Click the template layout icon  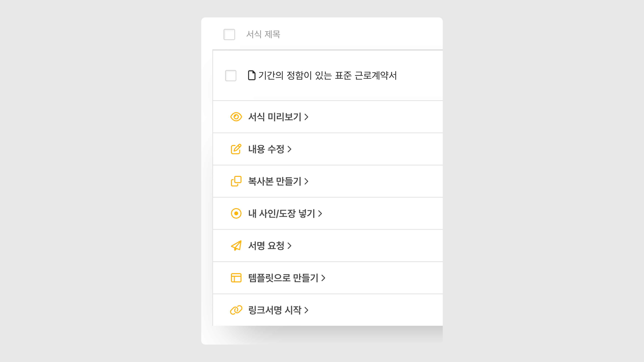coord(236,278)
